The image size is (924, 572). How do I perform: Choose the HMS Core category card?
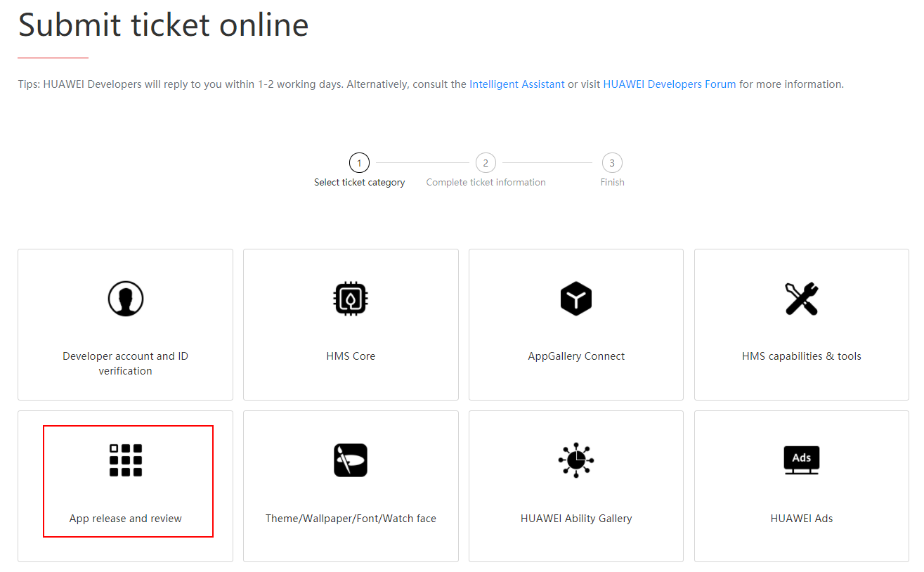351,324
